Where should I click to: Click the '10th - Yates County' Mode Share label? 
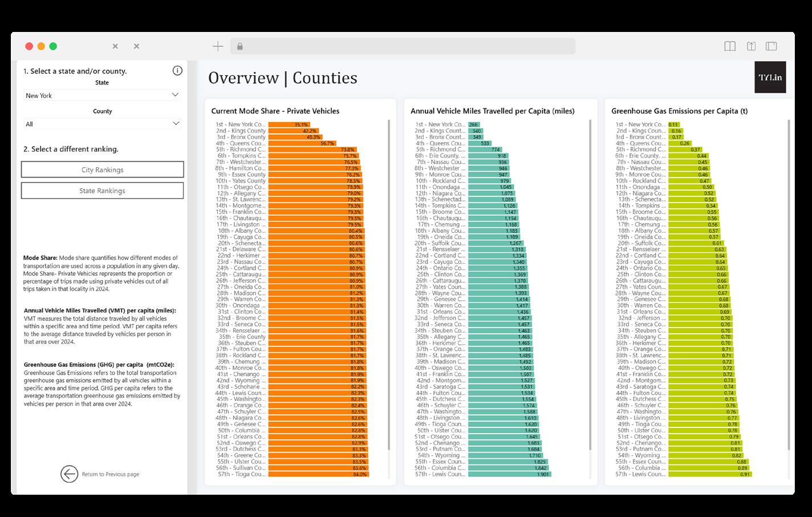click(241, 181)
